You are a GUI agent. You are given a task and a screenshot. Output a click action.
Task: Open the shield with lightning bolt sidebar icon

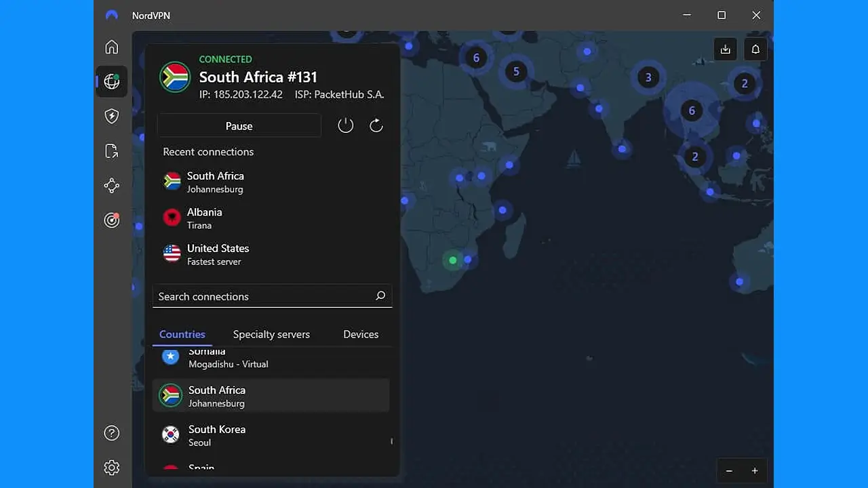point(112,117)
